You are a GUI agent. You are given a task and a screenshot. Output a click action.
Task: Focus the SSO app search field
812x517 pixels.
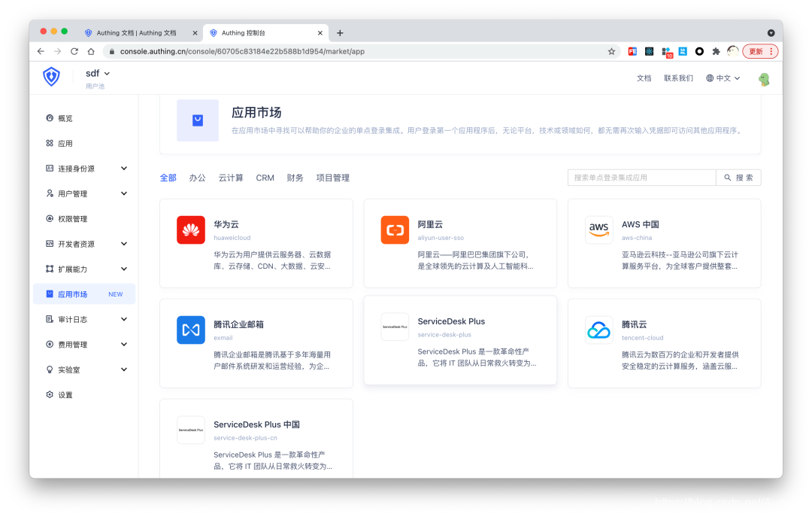click(x=642, y=178)
